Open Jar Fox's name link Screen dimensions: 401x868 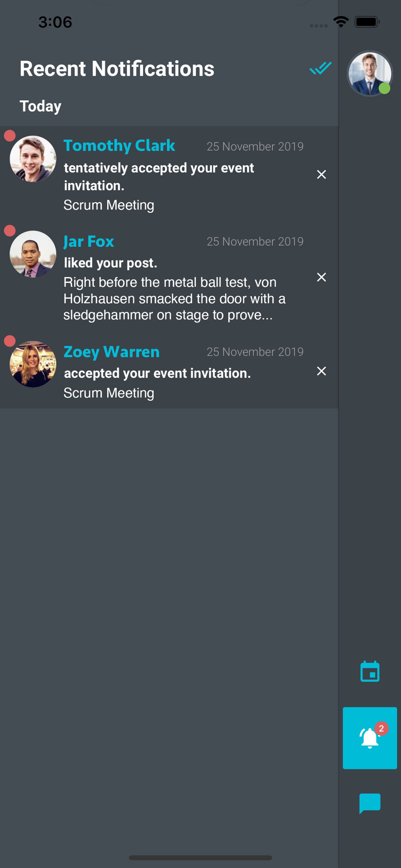point(89,241)
